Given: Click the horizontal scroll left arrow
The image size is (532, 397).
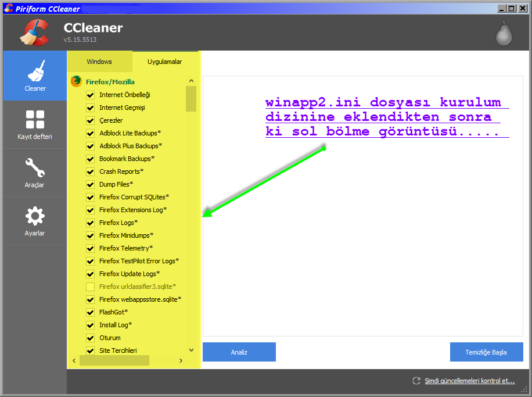Looking at the screenshot, I should pyautogui.click(x=74, y=360).
